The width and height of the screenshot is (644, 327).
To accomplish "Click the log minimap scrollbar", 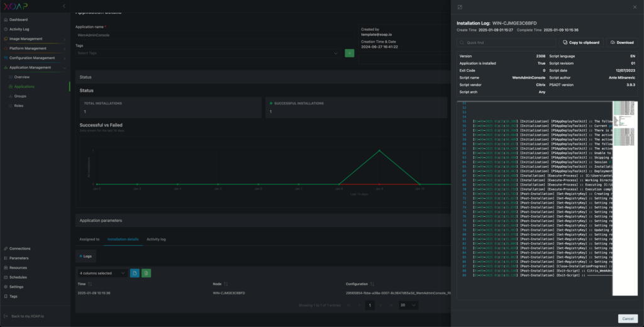I will tap(625, 199).
